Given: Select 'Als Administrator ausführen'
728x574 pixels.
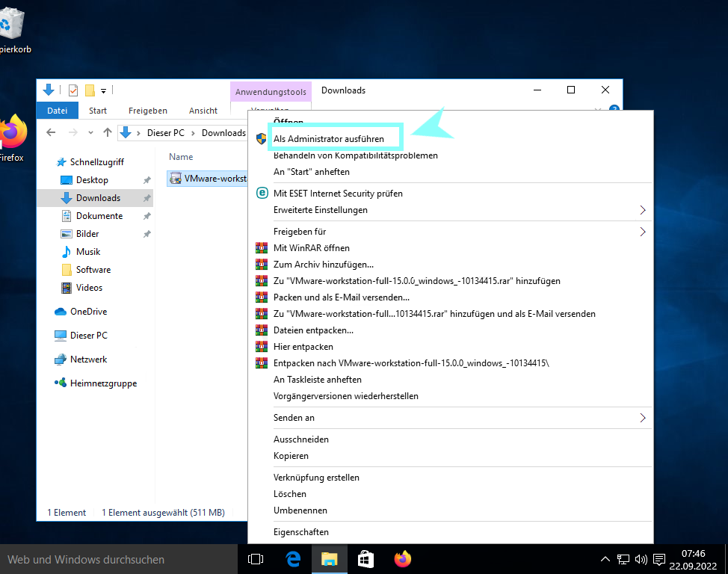Looking at the screenshot, I should click(x=329, y=139).
